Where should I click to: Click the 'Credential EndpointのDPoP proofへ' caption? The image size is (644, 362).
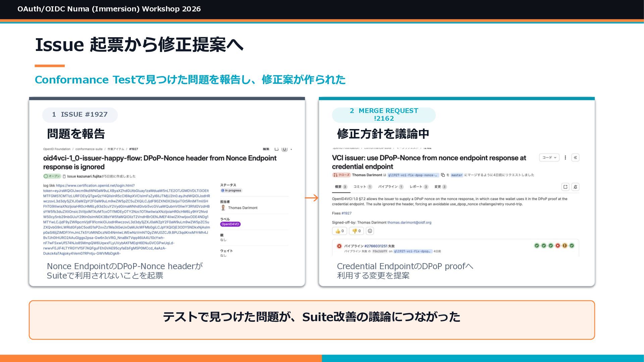tap(405, 266)
